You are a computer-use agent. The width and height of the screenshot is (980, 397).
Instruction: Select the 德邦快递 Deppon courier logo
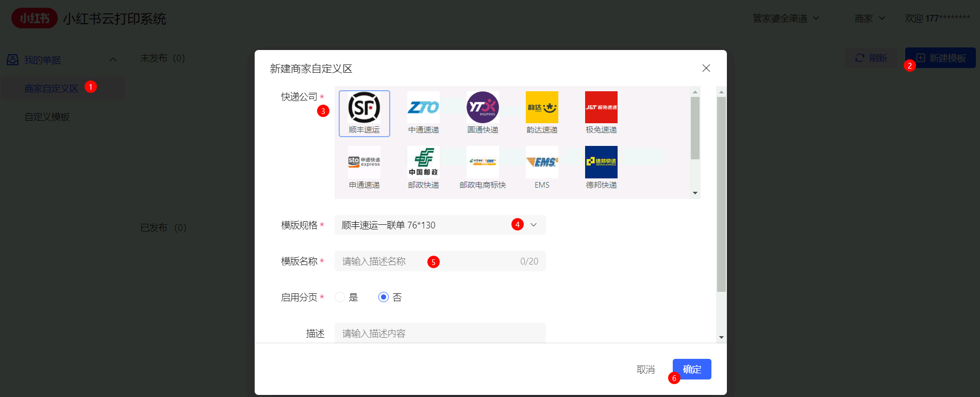point(601,162)
